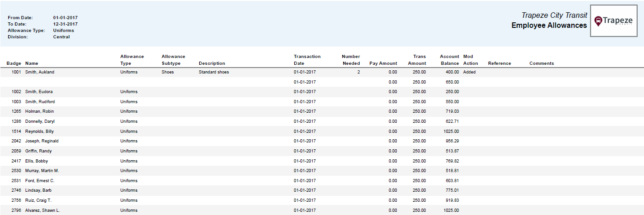Click the Standard shoes description
The image size is (644, 215).
coord(214,72)
